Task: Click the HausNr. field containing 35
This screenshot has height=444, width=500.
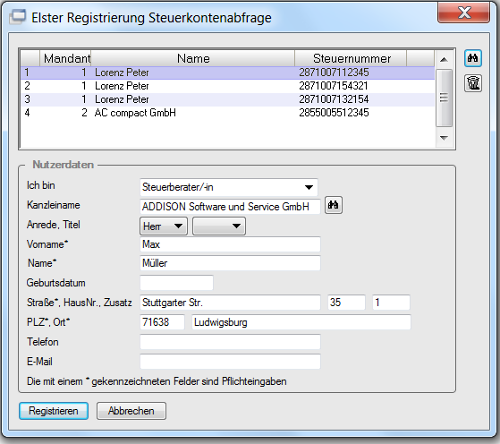Action: 346,303
